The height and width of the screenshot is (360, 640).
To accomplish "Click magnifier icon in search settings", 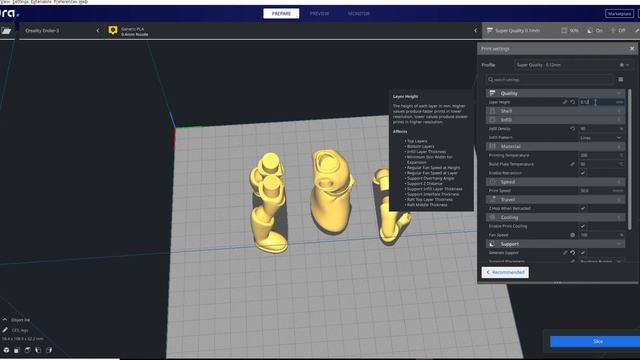I will click(x=491, y=80).
